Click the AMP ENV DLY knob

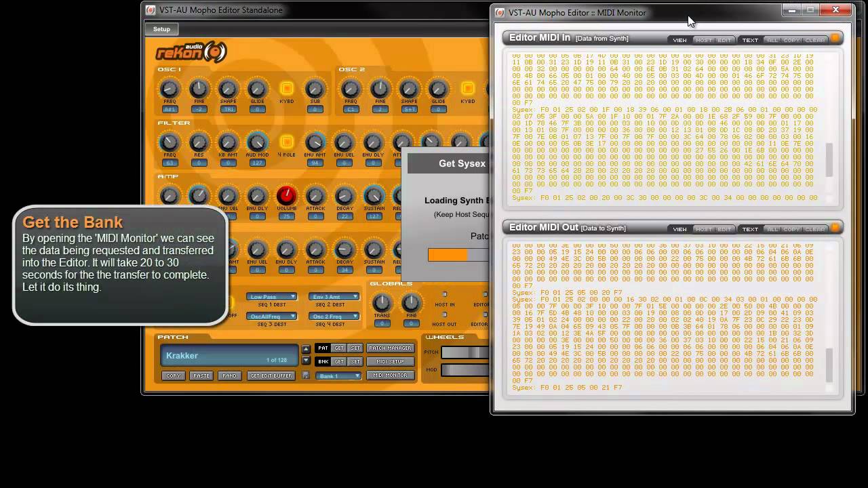(x=257, y=196)
